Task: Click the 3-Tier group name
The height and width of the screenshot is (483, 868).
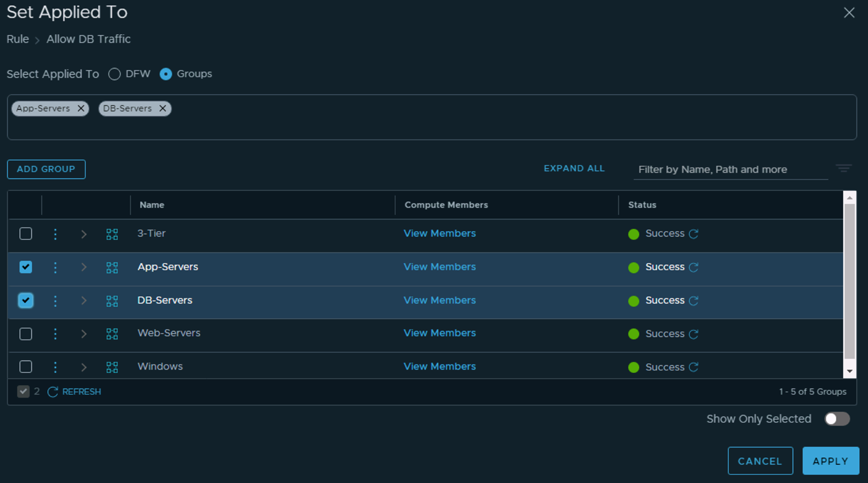Action: [x=151, y=233]
